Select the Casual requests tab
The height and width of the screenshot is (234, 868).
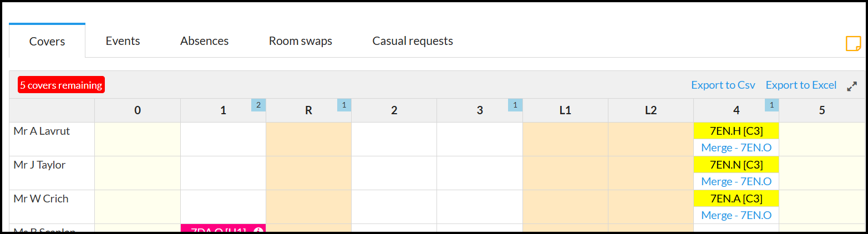tap(412, 41)
